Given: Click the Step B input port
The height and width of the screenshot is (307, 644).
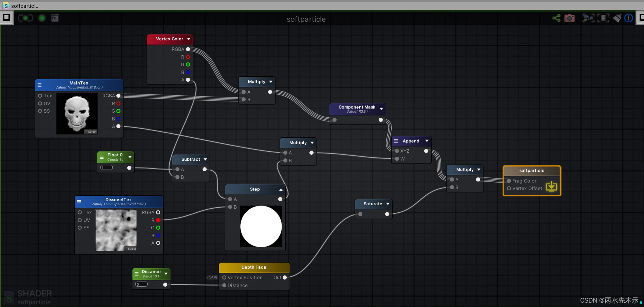Looking at the screenshot, I should pos(230,207).
